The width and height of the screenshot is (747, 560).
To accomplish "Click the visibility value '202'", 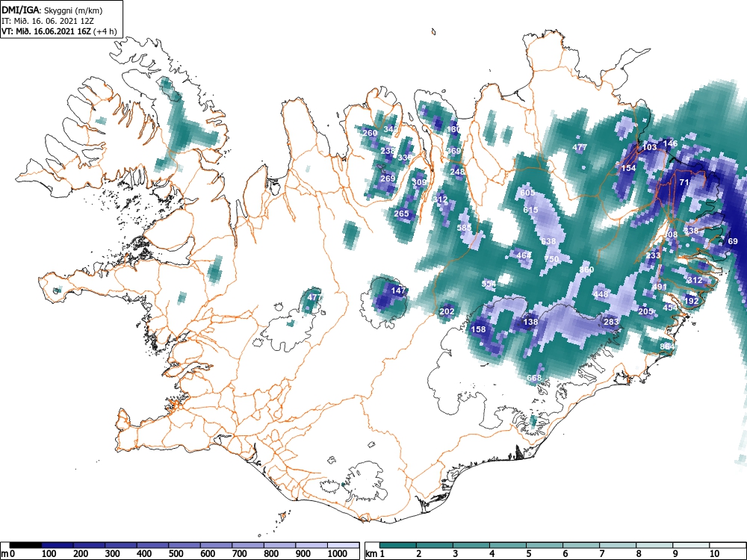I will 447,311.
